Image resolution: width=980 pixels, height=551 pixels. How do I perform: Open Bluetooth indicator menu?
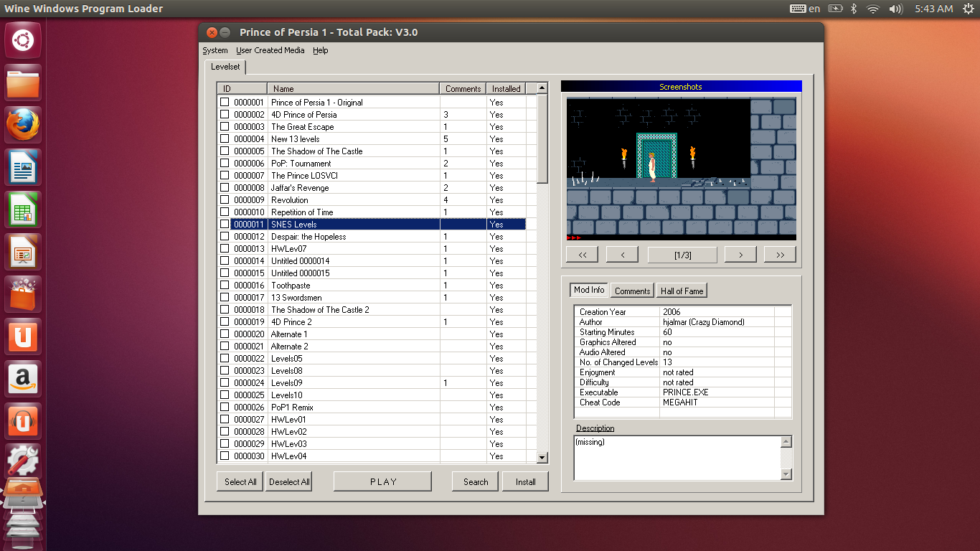click(854, 9)
